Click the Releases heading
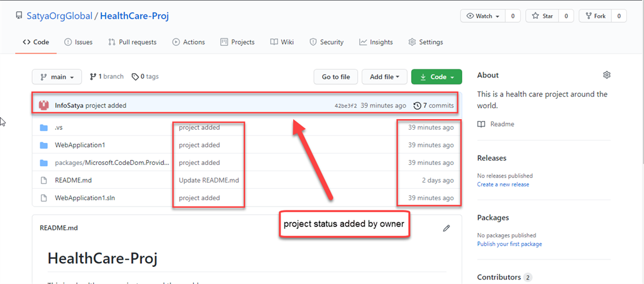This screenshot has height=284, width=644. pyautogui.click(x=492, y=158)
